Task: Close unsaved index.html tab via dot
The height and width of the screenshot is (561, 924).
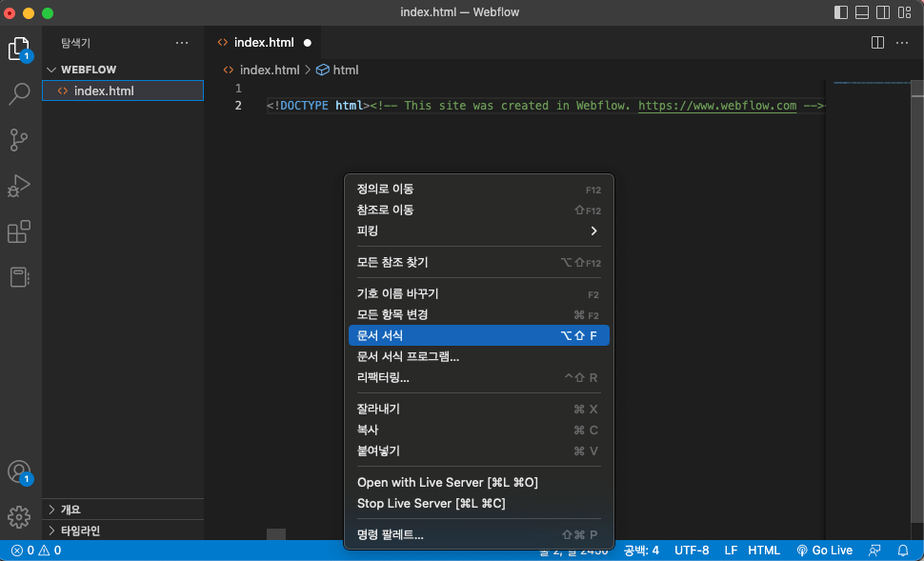Action: click(x=307, y=43)
